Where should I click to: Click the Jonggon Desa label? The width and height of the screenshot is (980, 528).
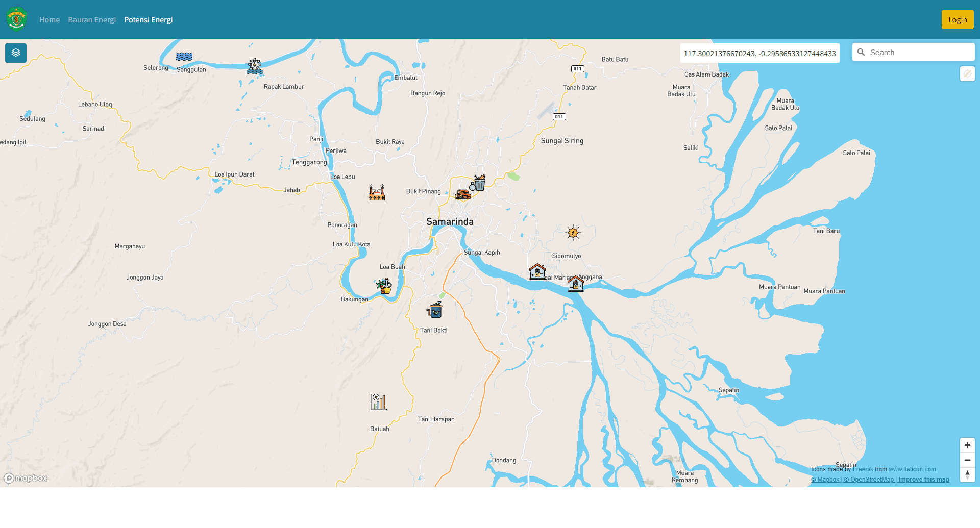coord(107,324)
